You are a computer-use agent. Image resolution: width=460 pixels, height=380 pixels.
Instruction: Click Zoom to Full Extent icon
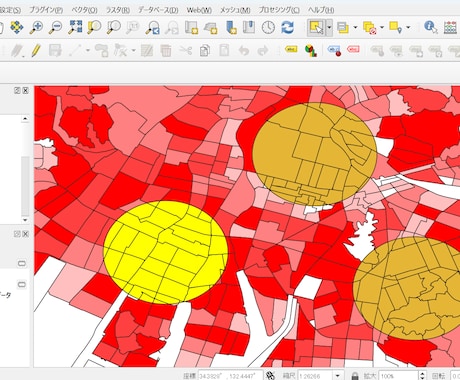pyautogui.click(x=75, y=27)
